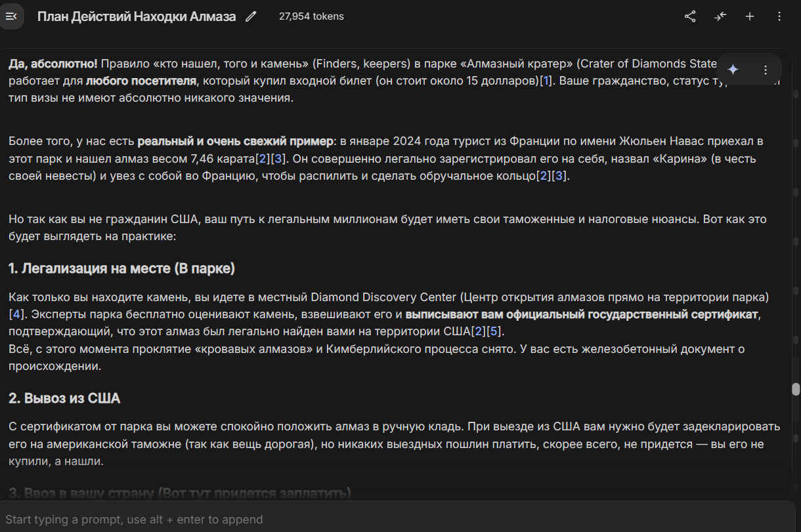
Task: Open citation [3] after "обручальное кольцо"
Action: click(x=559, y=176)
